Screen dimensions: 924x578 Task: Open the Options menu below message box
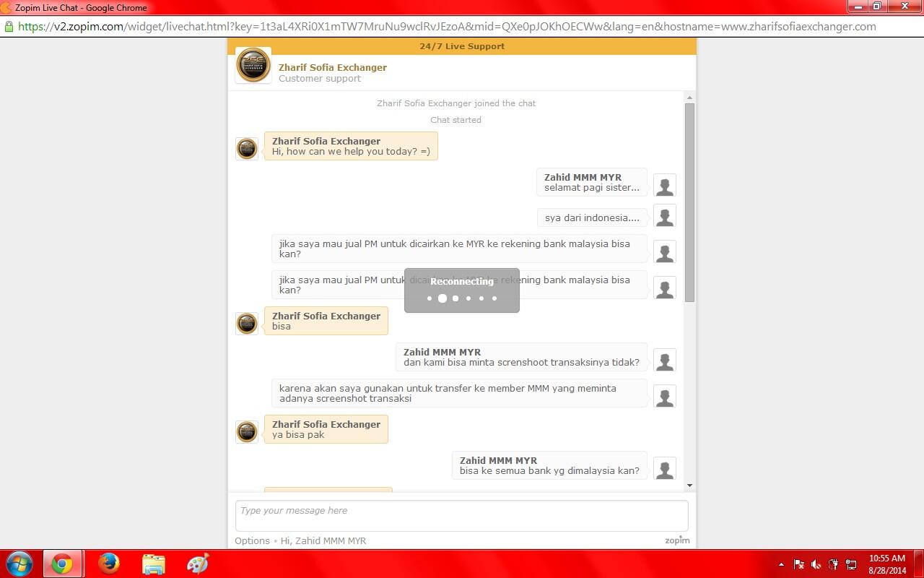(x=252, y=540)
